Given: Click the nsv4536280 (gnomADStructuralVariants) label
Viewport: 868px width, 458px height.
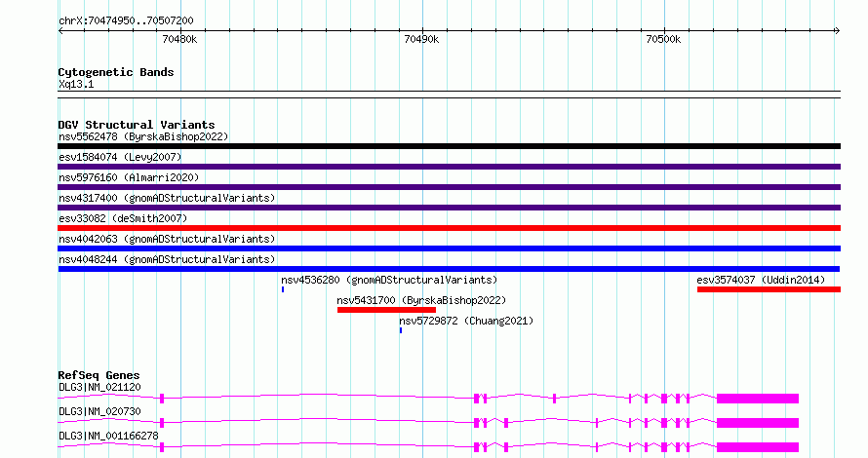Looking at the screenshot, I should coord(389,280).
